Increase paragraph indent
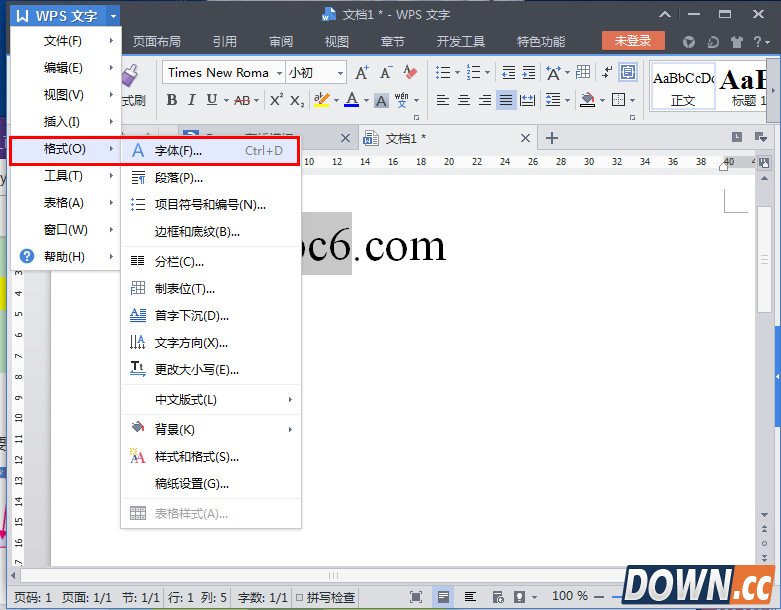781x610 pixels. pos(528,73)
